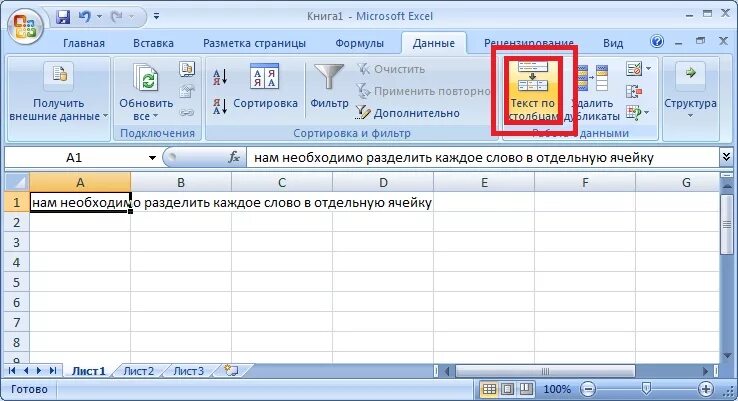The width and height of the screenshot is (738, 401).
Task: Click the fx Insert Function icon
Action: point(234,157)
